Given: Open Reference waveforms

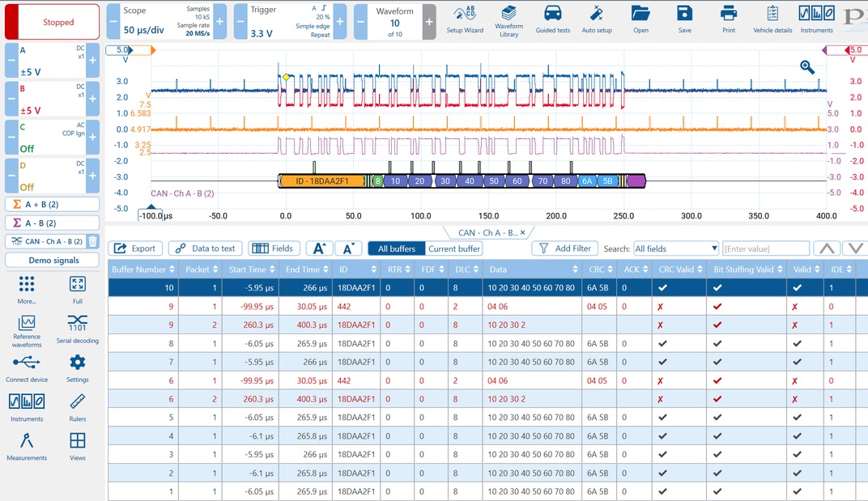Looking at the screenshot, I should coord(27,331).
